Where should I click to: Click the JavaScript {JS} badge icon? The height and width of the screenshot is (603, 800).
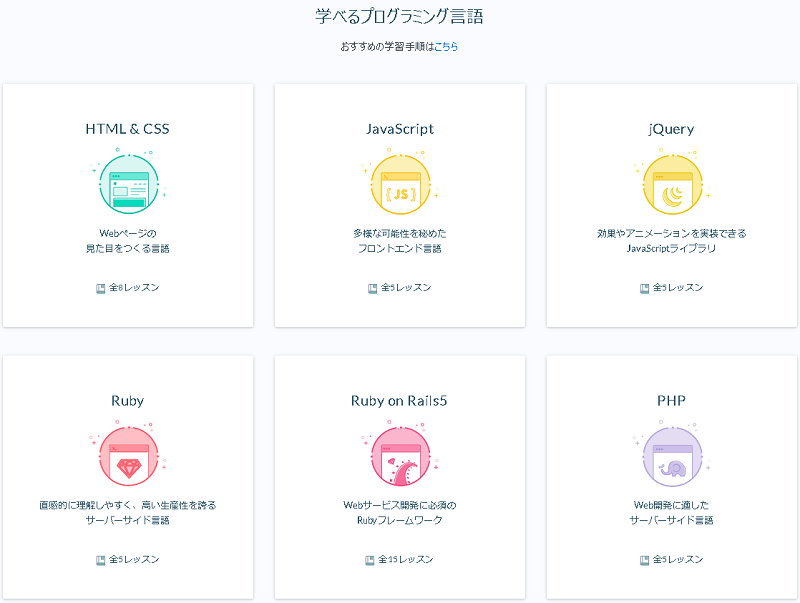[401, 184]
